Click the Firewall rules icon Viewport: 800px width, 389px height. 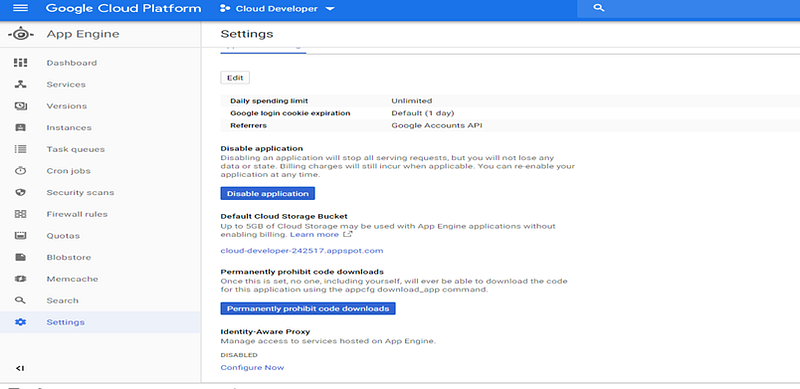point(20,214)
